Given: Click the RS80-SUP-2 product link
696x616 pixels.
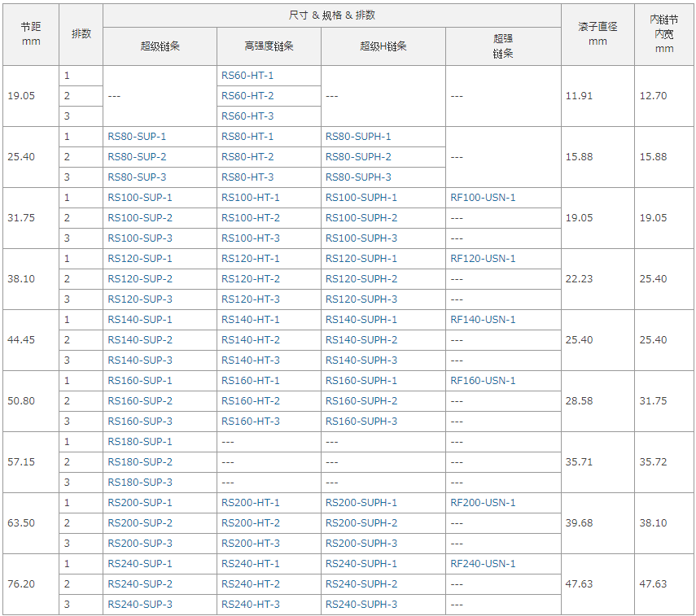Looking at the screenshot, I should [137, 157].
